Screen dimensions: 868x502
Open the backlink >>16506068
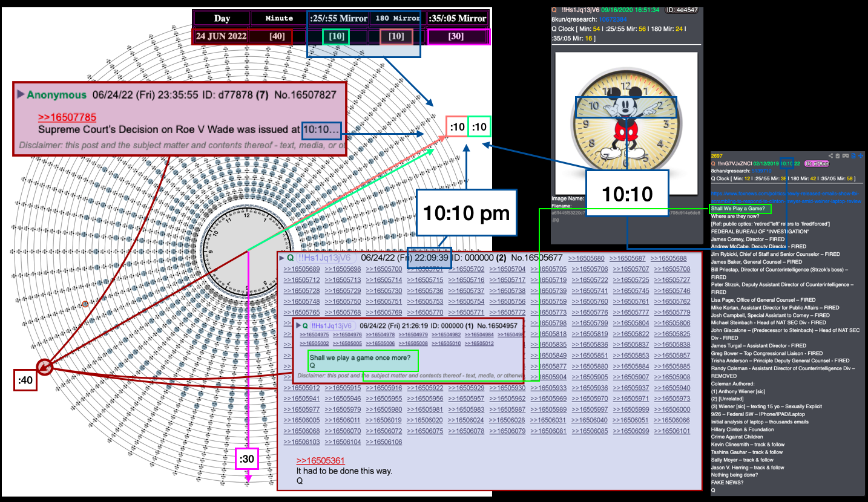pos(301,431)
